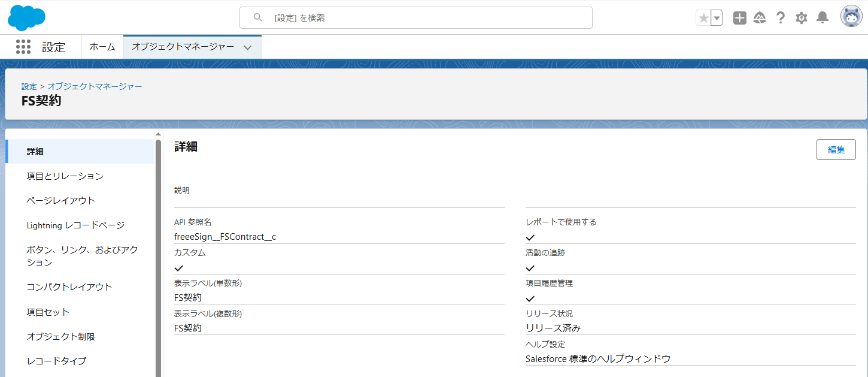Click the FS契約 value under 表示ラベル(単数形)

pos(188,297)
